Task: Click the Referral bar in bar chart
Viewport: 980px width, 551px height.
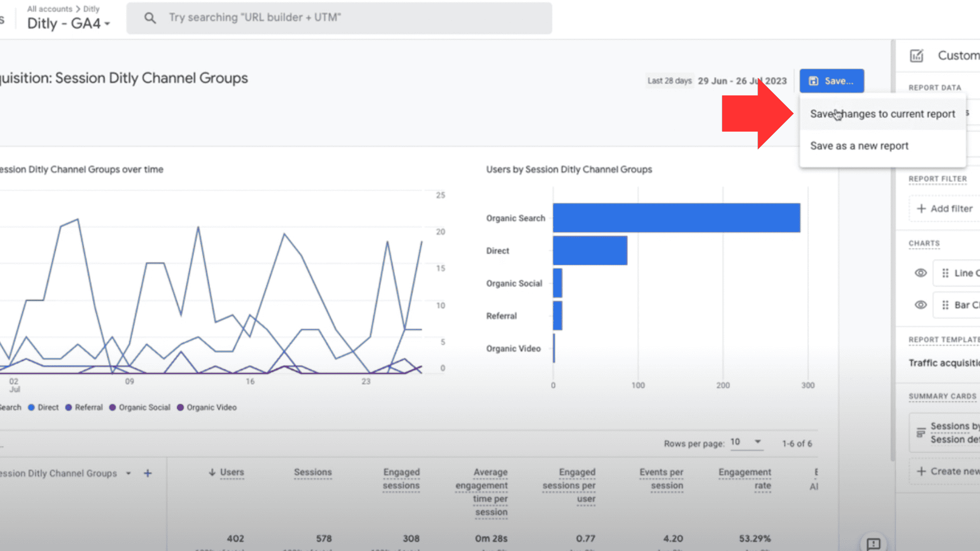Action: [x=557, y=316]
